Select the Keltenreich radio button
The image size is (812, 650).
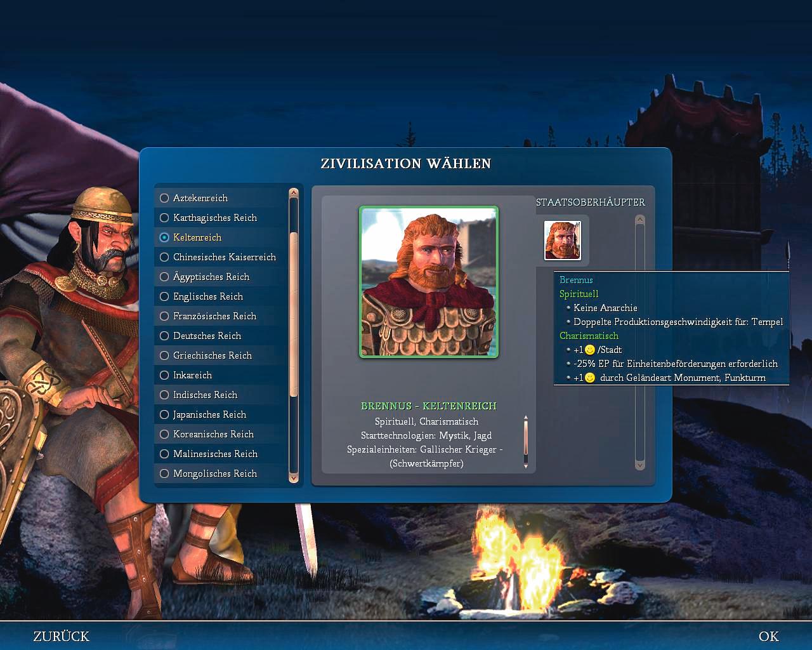(164, 237)
